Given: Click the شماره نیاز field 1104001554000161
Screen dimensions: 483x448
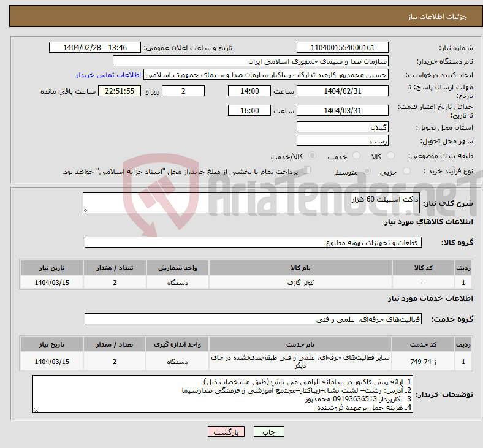Looking at the screenshot, I should coord(342,47).
